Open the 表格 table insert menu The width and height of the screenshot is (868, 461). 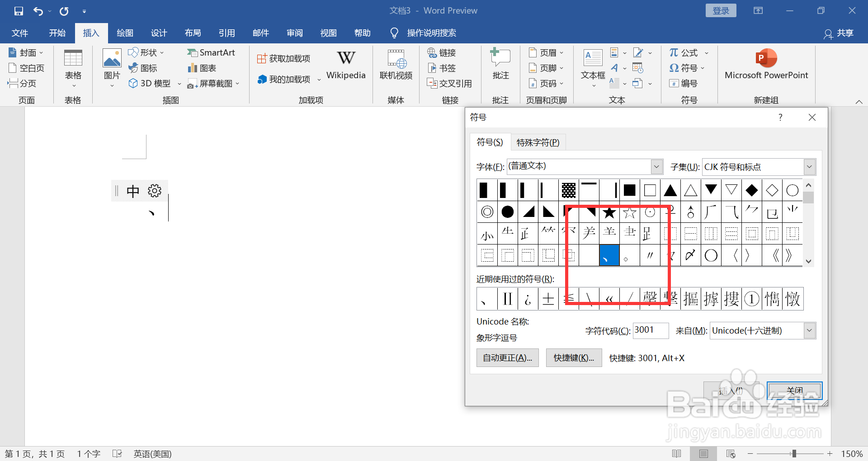(x=73, y=69)
